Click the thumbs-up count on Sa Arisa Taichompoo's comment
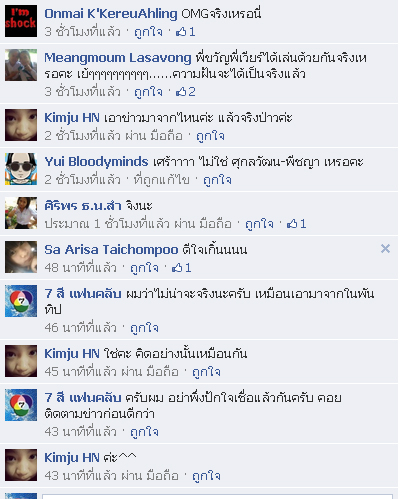 coord(181,268)
